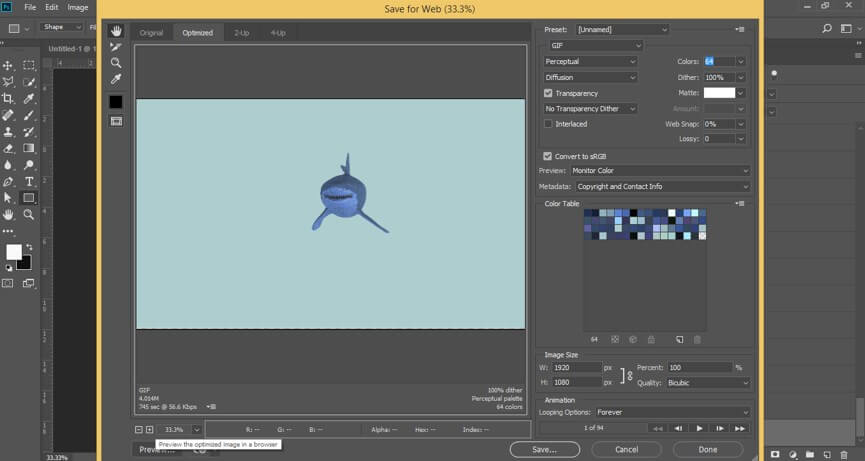Switch to the Optimized tab
The height and width of the screenshot is (461, 865).
[197, 33]
